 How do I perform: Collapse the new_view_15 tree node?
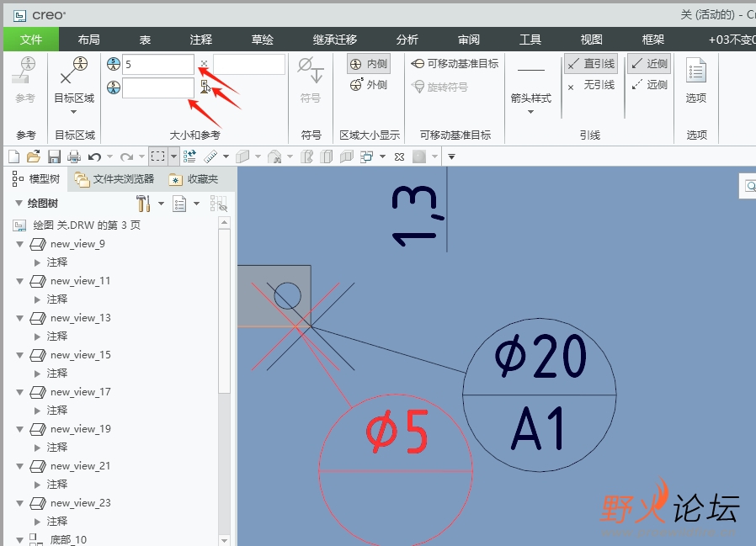[x=19, y=355]
